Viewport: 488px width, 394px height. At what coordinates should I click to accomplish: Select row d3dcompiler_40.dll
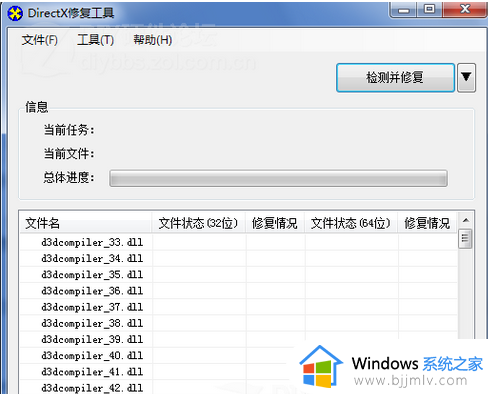click(157, 356)
